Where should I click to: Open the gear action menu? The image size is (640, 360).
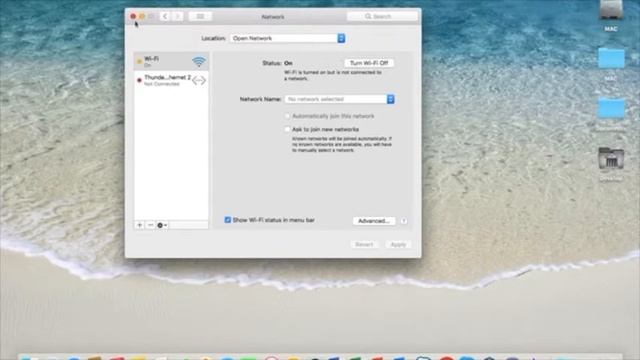point(162,225)
